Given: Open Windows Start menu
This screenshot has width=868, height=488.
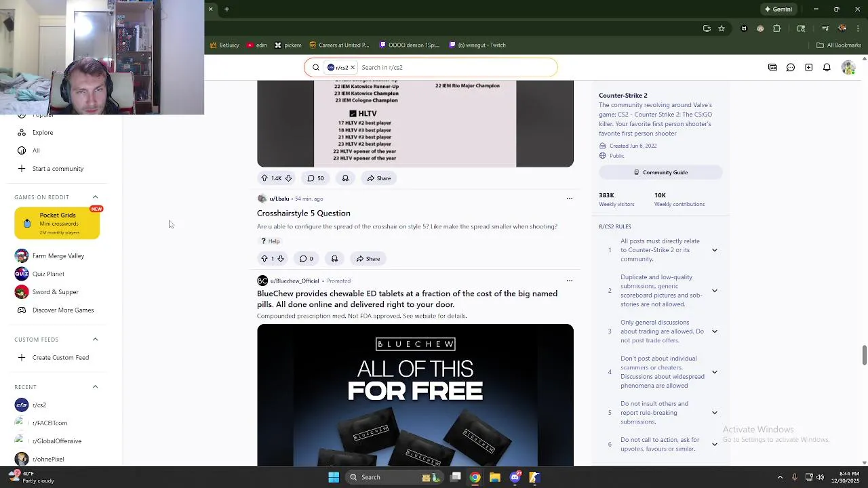Looking at the screenshot, I should [334, 477].
